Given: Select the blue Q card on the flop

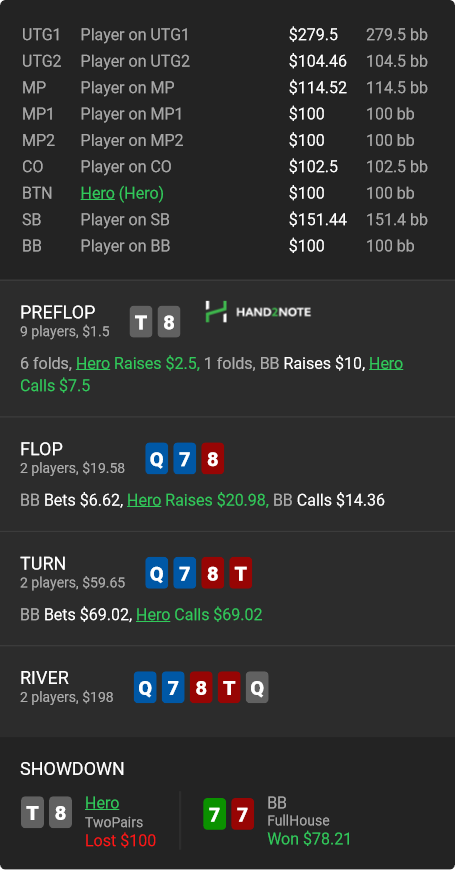Looking at the screenshot, I should (x=157, y=458).
